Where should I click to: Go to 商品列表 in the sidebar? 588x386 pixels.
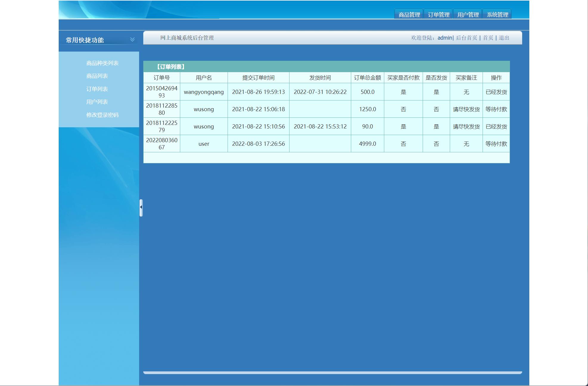(x=97, y=76)
